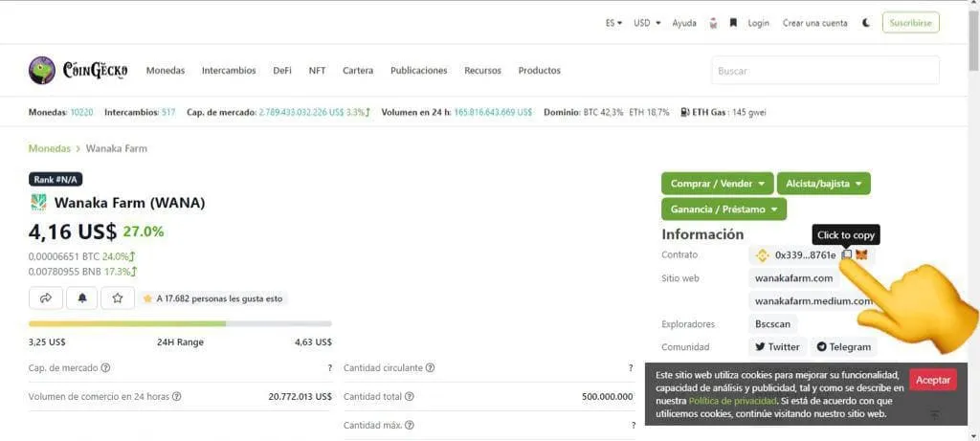
Task: Click Monedas breadcrumb link
Action: (x=50, y=148)
